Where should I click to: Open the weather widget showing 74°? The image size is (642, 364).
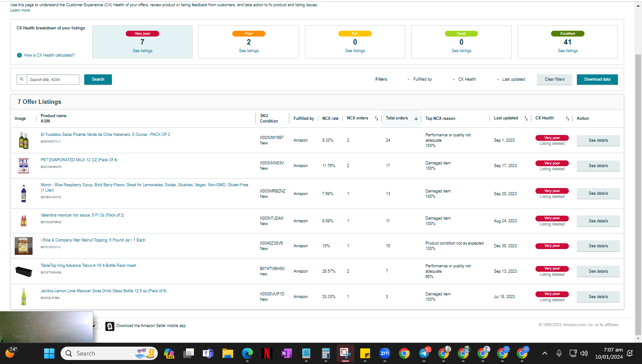(11, 352)
